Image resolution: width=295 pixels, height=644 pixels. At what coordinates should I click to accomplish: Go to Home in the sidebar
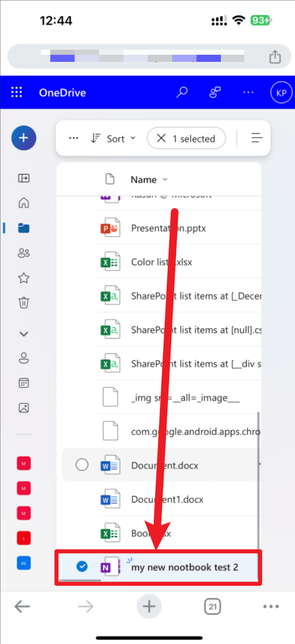pos(23,203)
